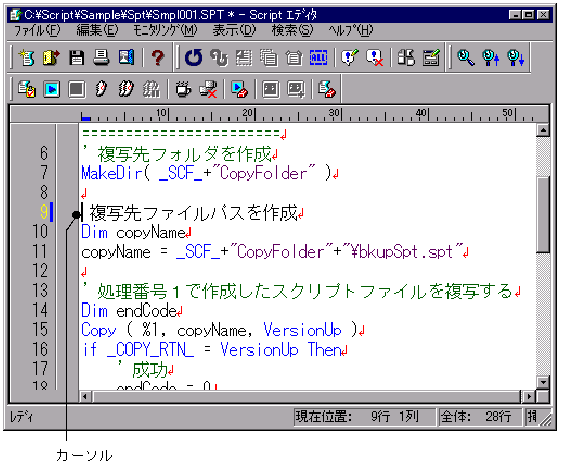
Task: Search with the magnifying glass icon
Action: pos(466,57)
